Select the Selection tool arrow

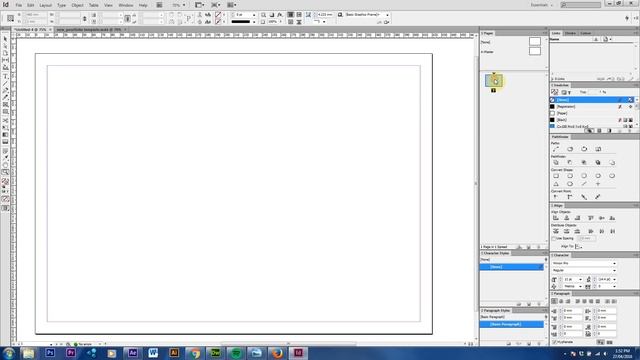coord(5,39)
